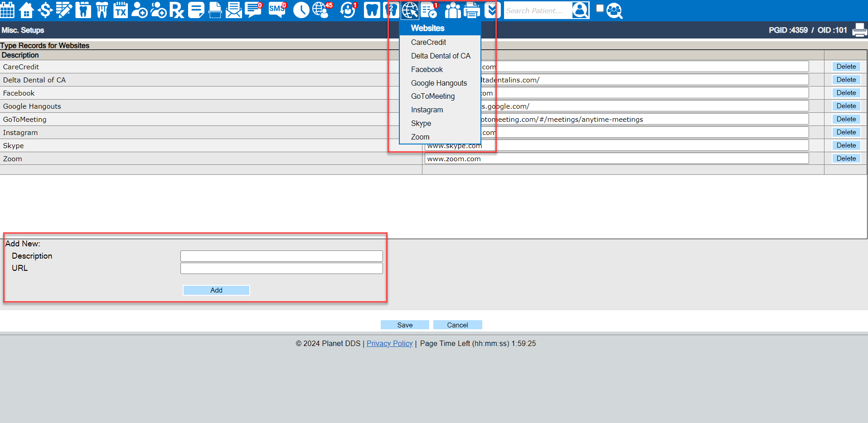
Task: Select Instagram in the Websites dropdown
Action: tap(427, 110)
